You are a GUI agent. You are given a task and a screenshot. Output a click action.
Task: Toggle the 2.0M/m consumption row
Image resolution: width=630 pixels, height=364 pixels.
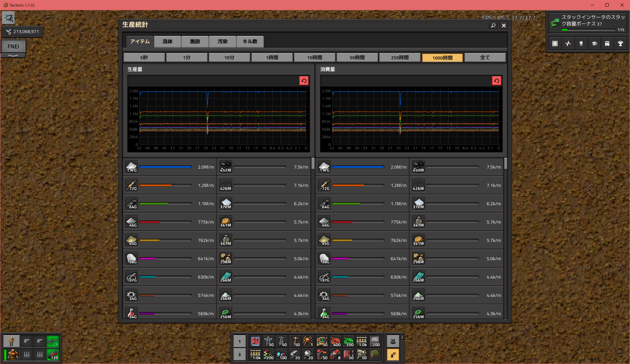click(x=363, y=167)
